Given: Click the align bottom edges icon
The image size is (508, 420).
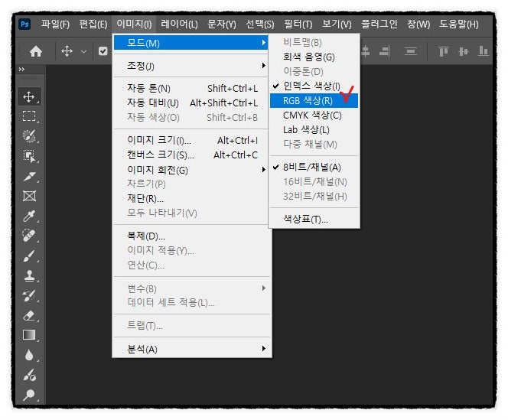Looking at the screenshot, I should (x=483, y=51).
